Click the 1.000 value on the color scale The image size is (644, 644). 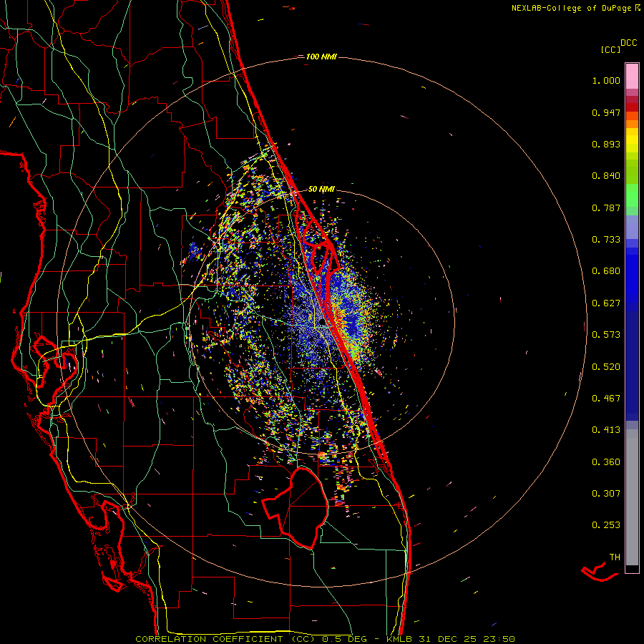coord(606,80)
